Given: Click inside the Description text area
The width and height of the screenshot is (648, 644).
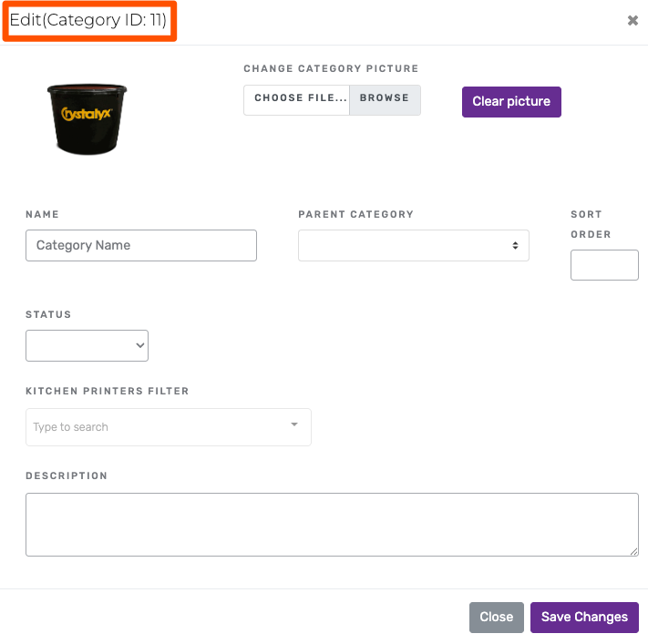Looking at the screenshot, I should (332, 524).
